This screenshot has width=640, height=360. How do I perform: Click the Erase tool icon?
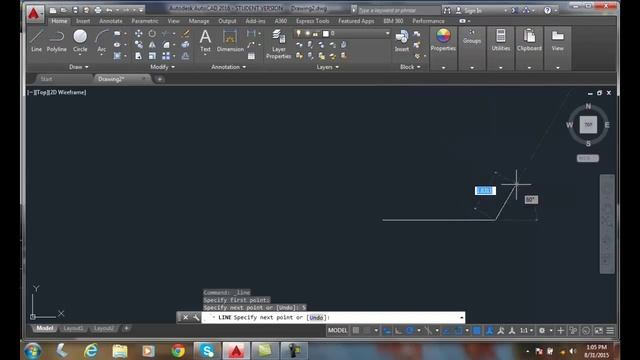[185, 33]
